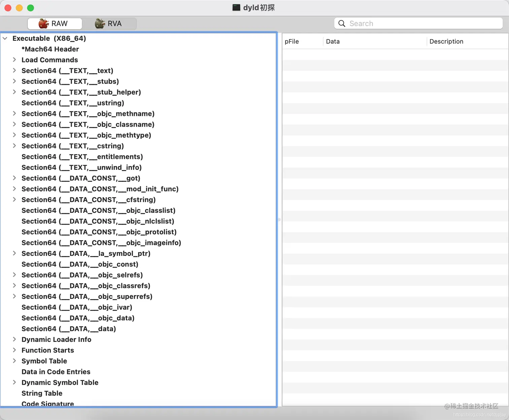Expand Section64 (__DATA_CONST,__cfstring) node
Screen dimensions: 509x420
point(14,199)
